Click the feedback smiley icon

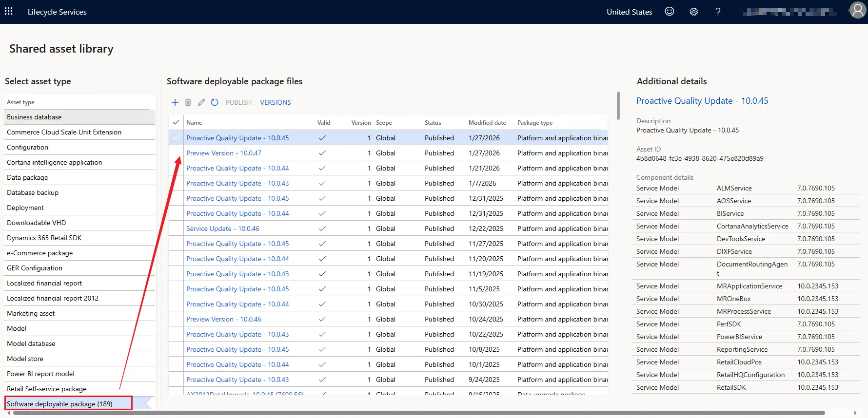pyautogui.click(x=670, y=12)
